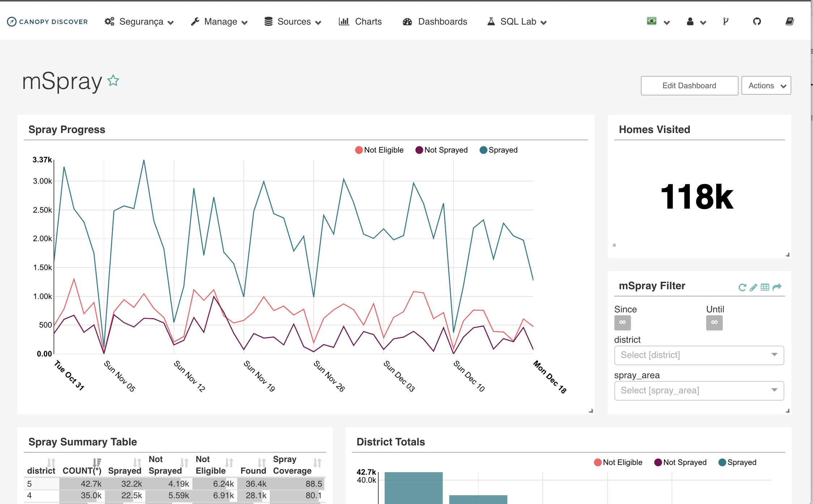The image size is (813, 504).
Task: Toggle Sprayed in District Totals legend
Action: tap(737, 462)
